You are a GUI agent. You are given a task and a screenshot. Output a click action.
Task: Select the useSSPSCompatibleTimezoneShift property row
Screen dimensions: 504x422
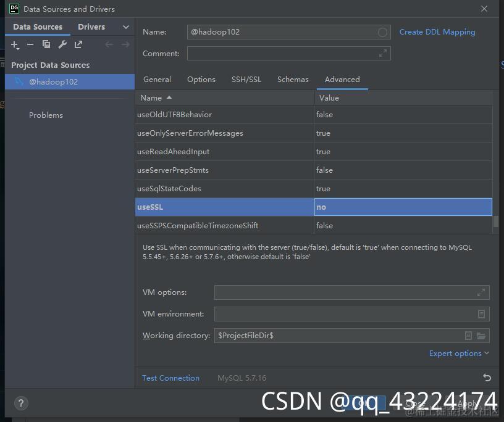click(314, 225)
